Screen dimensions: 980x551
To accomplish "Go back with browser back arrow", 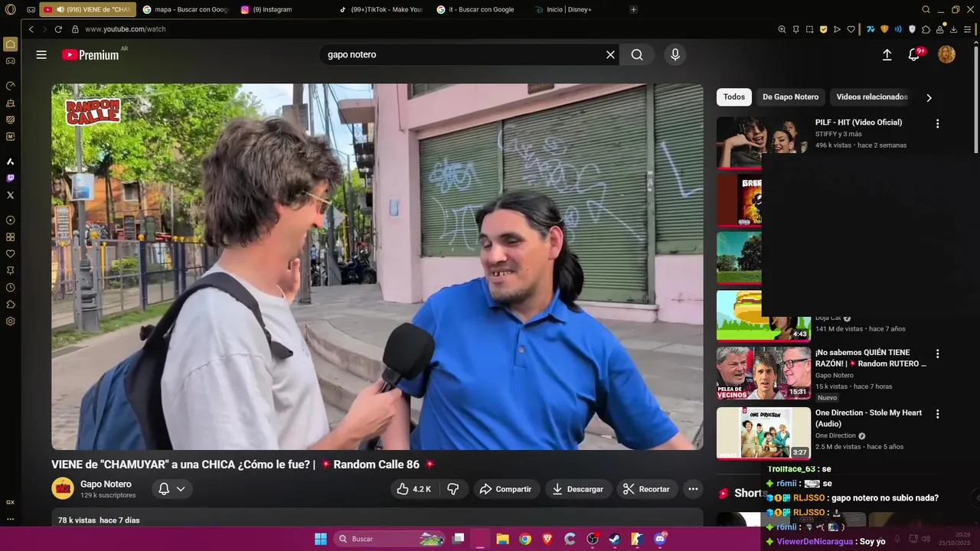I will (31, 29).
